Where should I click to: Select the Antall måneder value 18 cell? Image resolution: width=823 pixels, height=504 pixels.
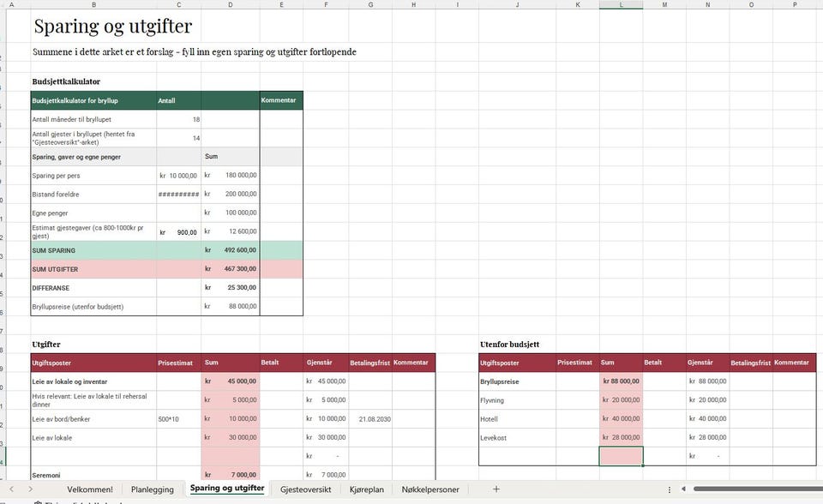[x=178, y=119]
